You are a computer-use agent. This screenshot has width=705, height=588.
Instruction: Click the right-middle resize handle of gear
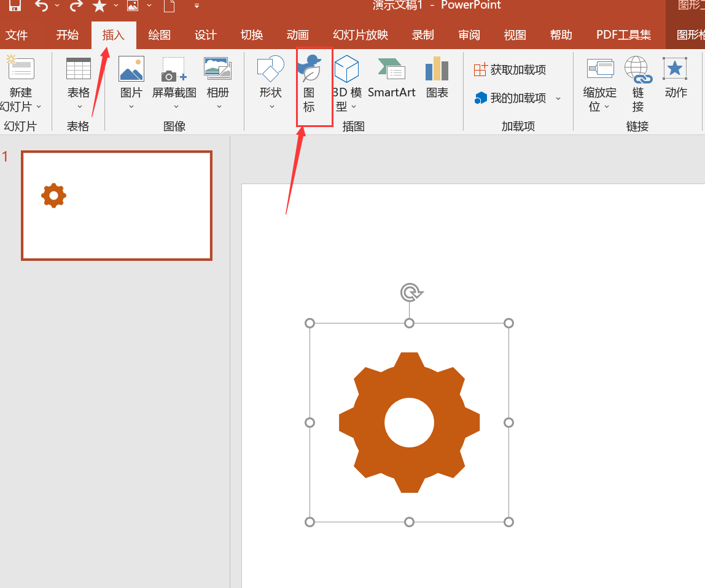[508, 422]
